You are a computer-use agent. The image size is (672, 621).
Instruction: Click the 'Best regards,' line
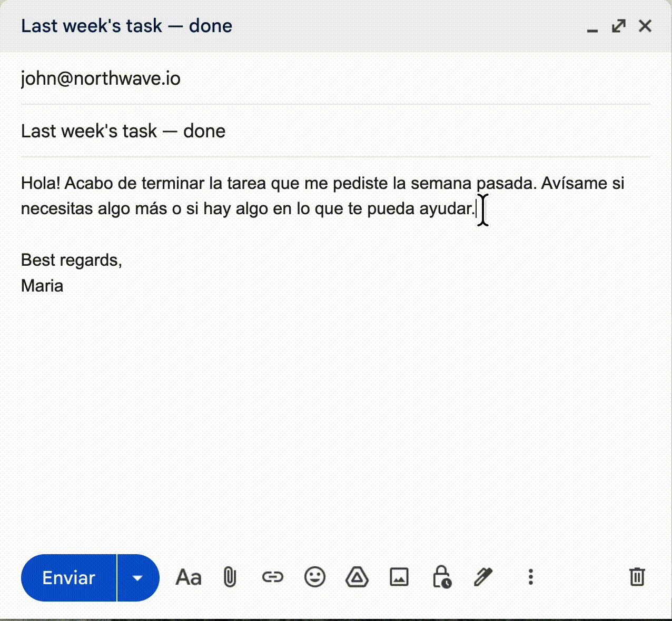pyautogui.click(x=72, y=260)
